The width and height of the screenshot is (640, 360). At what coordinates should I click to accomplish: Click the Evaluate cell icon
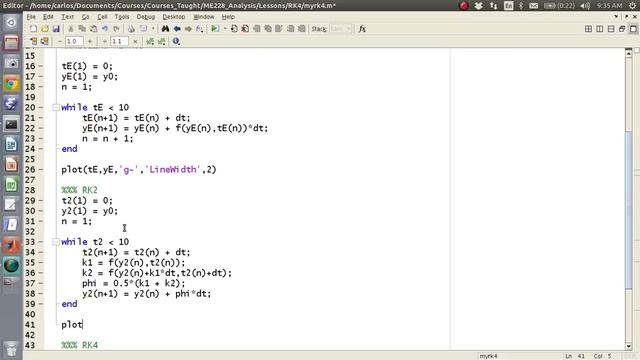(33, 41)
